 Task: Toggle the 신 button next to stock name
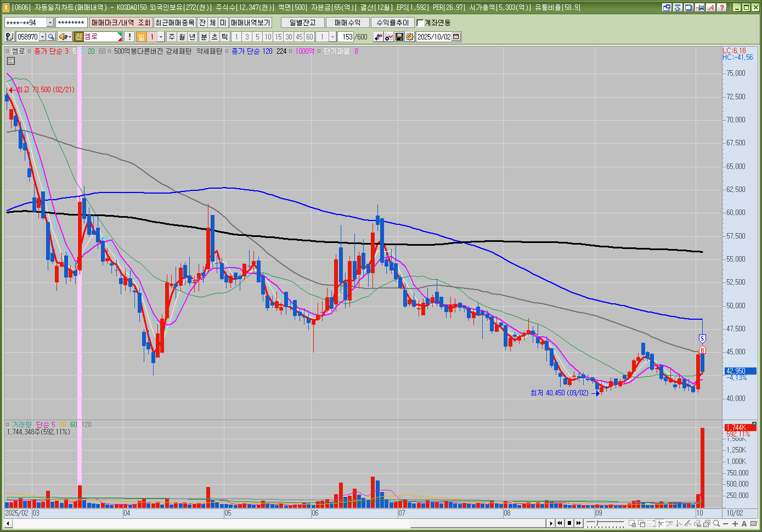coord(79,37)
